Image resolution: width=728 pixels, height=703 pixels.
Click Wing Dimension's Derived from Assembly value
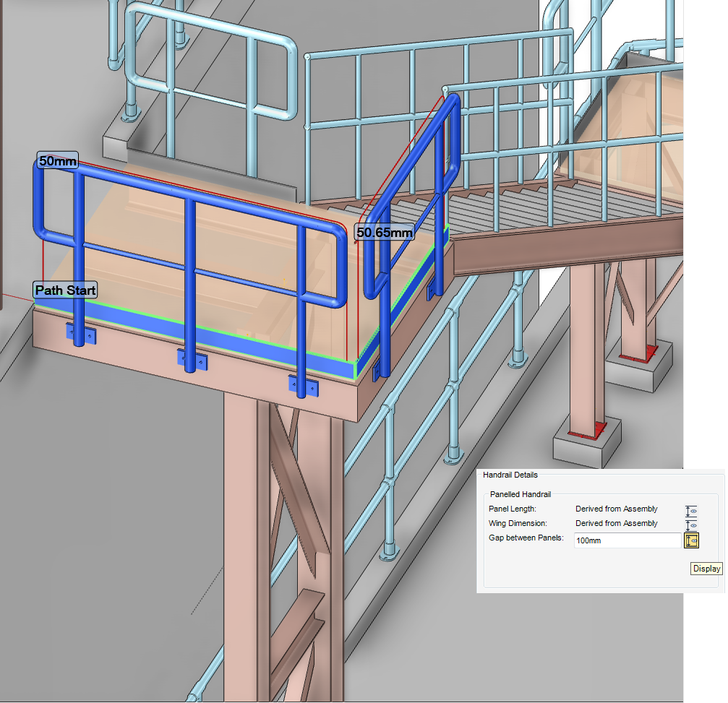click(x=616, y=523)
